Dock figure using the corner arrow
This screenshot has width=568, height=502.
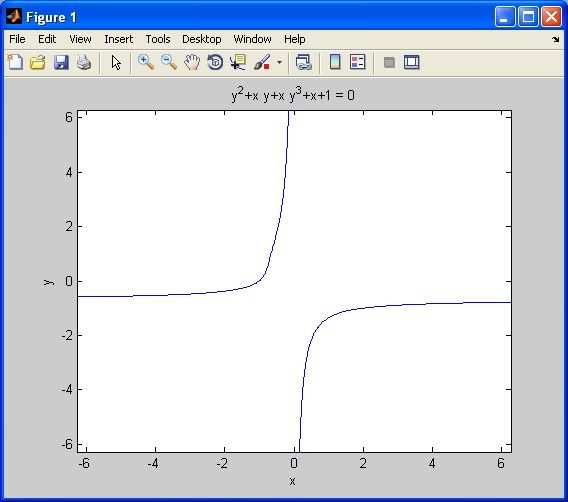556,39
